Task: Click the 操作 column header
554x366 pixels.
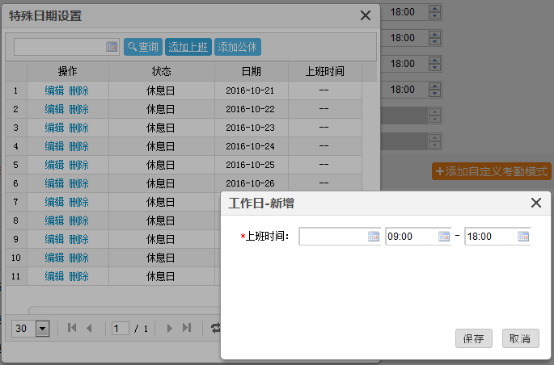Action: click(68, 72)
